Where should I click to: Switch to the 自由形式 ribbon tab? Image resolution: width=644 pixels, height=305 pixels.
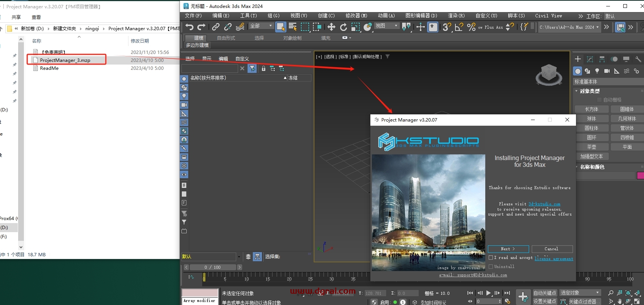click(x=226, y=38)
